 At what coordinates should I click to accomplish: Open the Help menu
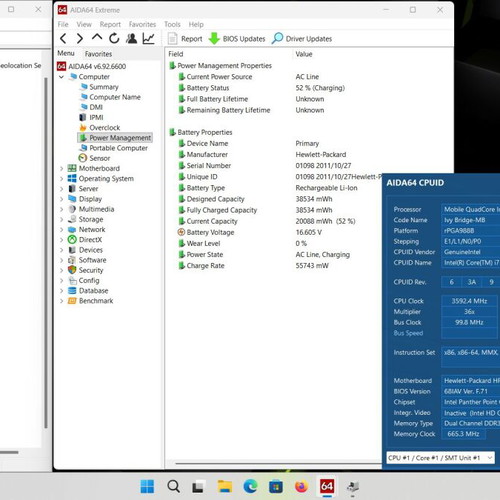pyautogui.click(x=196, y=24)
